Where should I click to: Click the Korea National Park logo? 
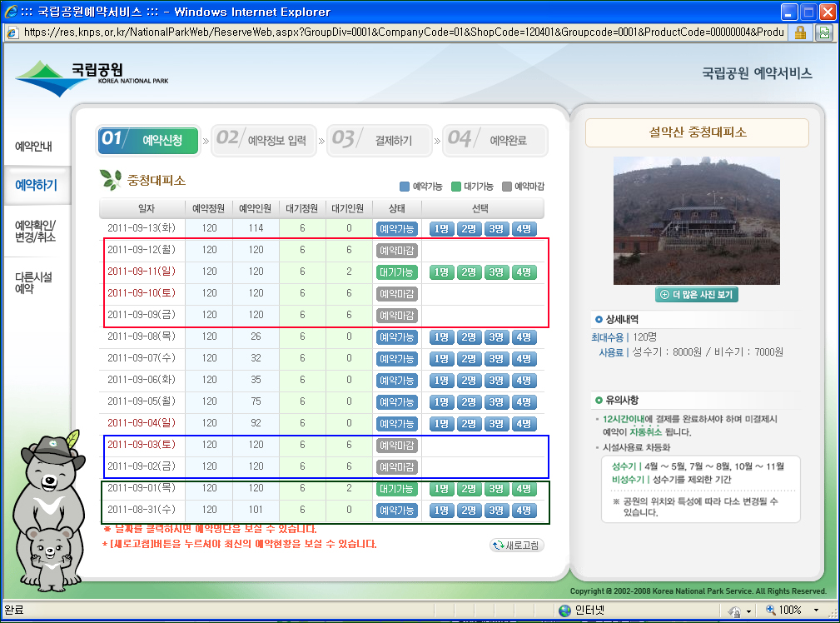(92, 73)
